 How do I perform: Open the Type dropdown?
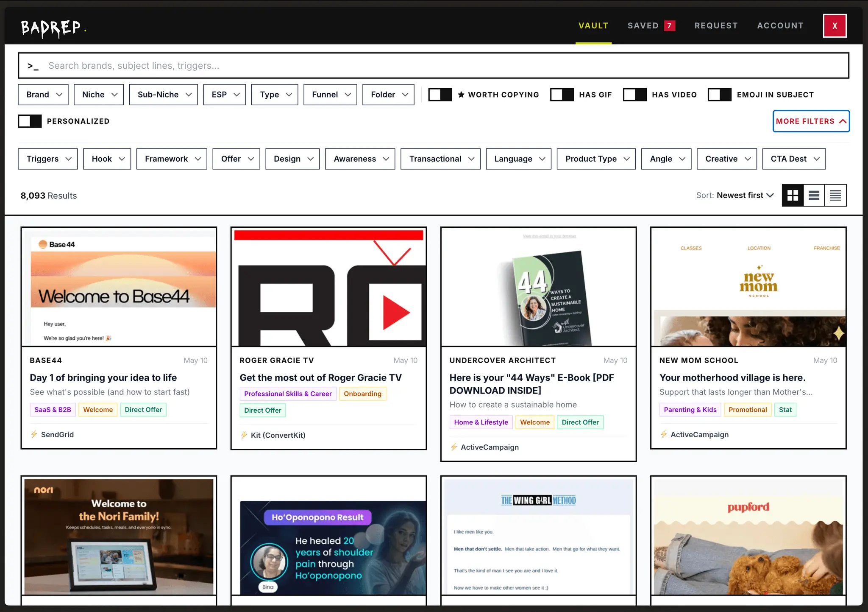(x=275, y=95)
